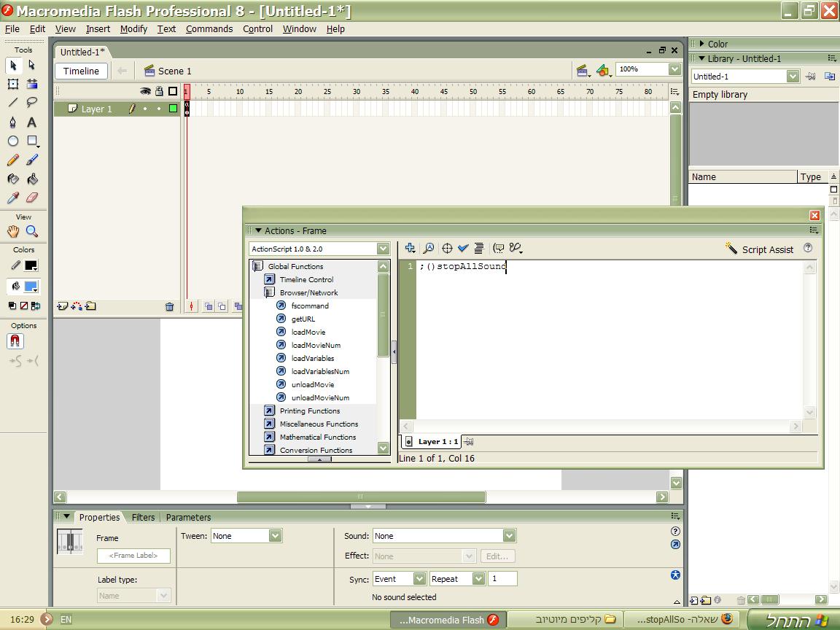This screenshot has width=840, height=630.
Task: Toggle show/hide all layers eye icon
Action: click(x=145, y=91)
